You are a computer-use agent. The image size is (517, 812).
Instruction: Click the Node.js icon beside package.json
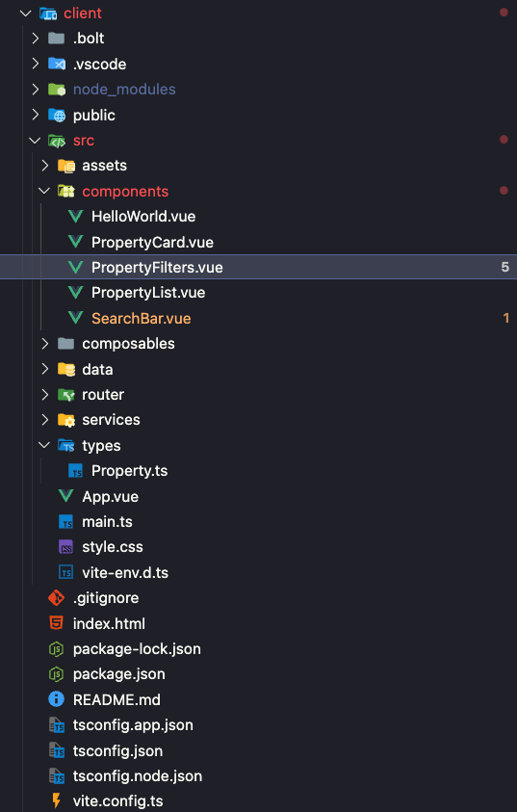tap(57, 674)
